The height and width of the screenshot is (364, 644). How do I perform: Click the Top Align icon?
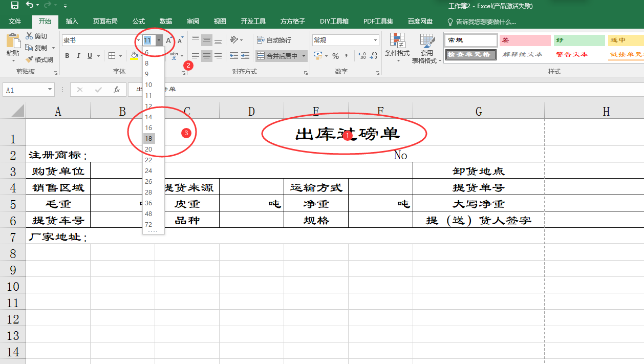(x=196, y=40)
